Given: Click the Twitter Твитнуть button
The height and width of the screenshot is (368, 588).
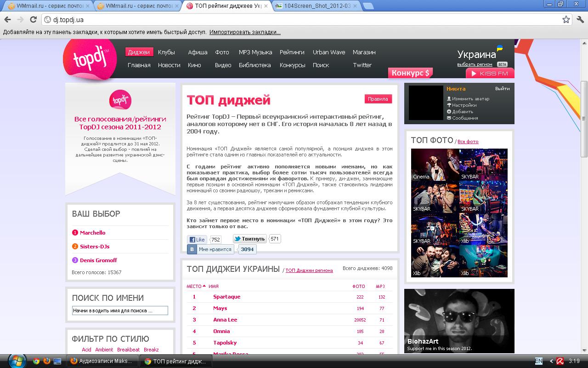Looking at the screenshot, I should pyautogui.click(x=250, y=239).
